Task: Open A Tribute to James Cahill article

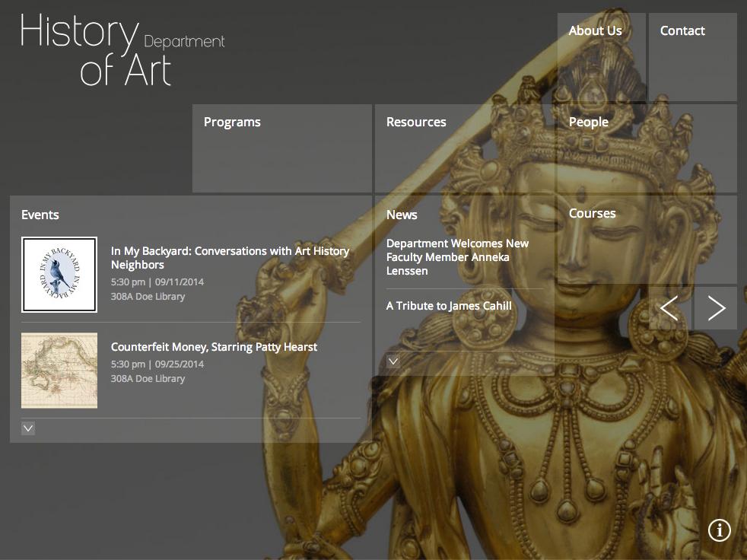Action: tap(449, 306)
